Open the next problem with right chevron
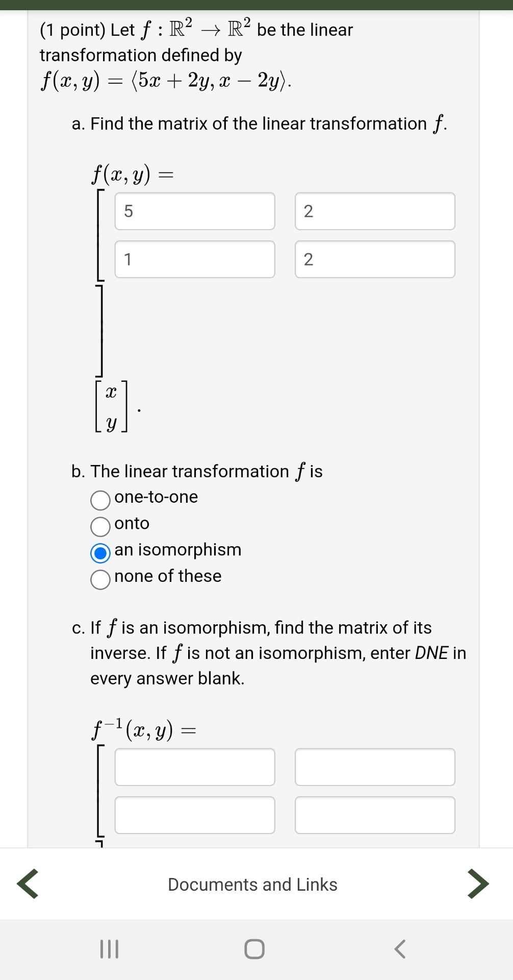The height and width of the screenshot is (980, 513). [477, 885]
